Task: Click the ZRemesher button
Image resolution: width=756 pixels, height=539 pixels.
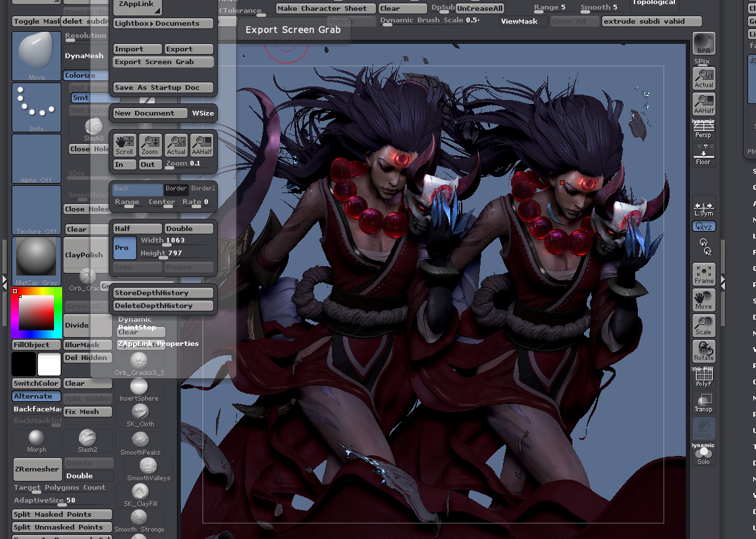Action: [36, 469]
